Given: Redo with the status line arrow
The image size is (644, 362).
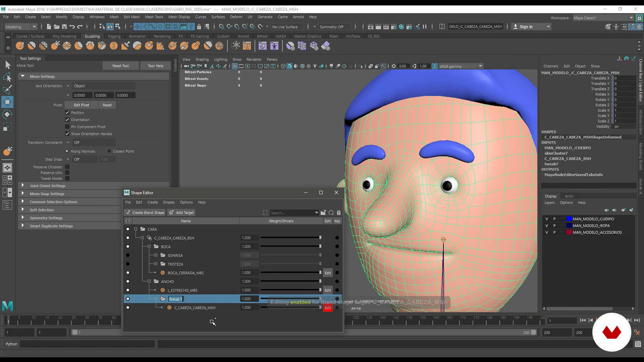Looking at the screenshot, I should coord(80,26).
